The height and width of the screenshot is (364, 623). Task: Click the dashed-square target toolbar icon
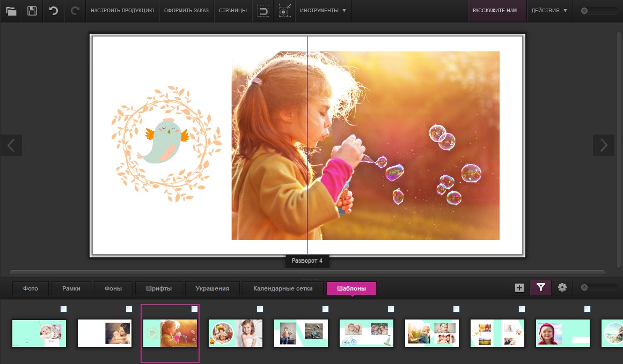click(284, 11)
